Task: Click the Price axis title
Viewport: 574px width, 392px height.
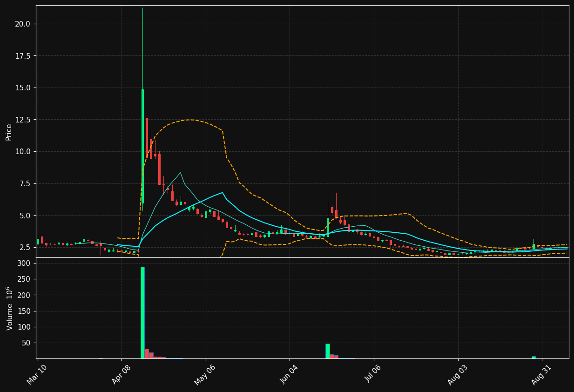Action: [9, 132]
